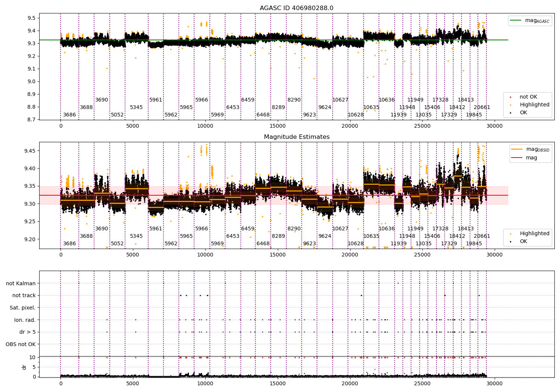Screen dimensions: 560x392
Task: Click obsid label 11939 in the middle plot
Action: [398, 244]
